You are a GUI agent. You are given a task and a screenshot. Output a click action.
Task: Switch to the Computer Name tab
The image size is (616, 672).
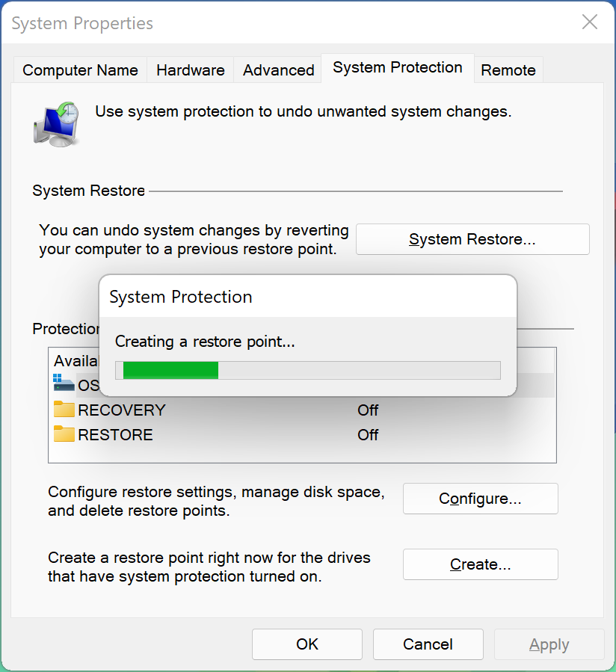(x=80, y=70)
